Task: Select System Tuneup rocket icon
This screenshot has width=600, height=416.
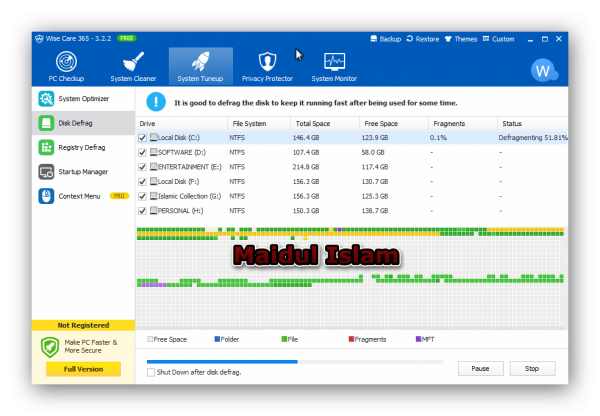Action: 201,62
